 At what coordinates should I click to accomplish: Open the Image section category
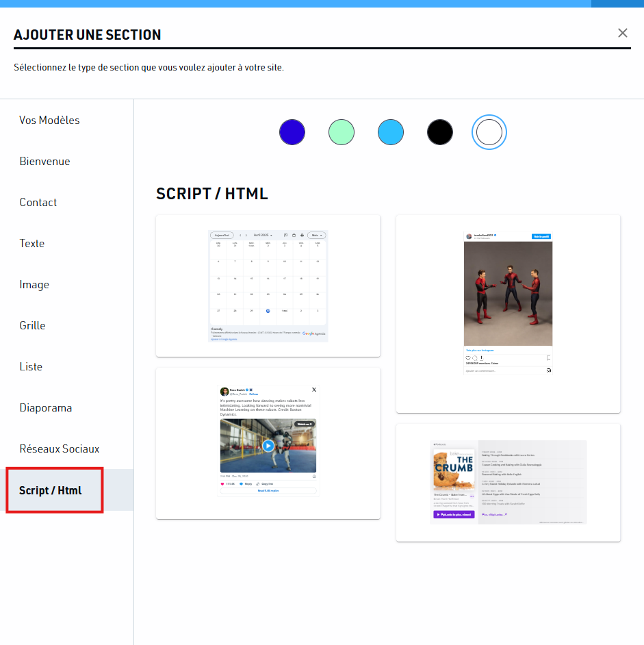tap(34, 285)
